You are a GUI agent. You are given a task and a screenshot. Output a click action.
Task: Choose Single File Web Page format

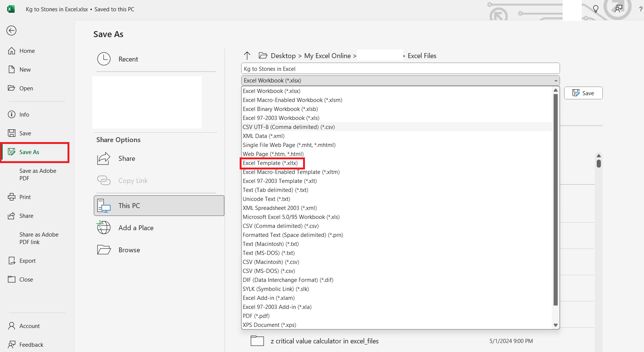pyautogui.click(x=397, y=145)
